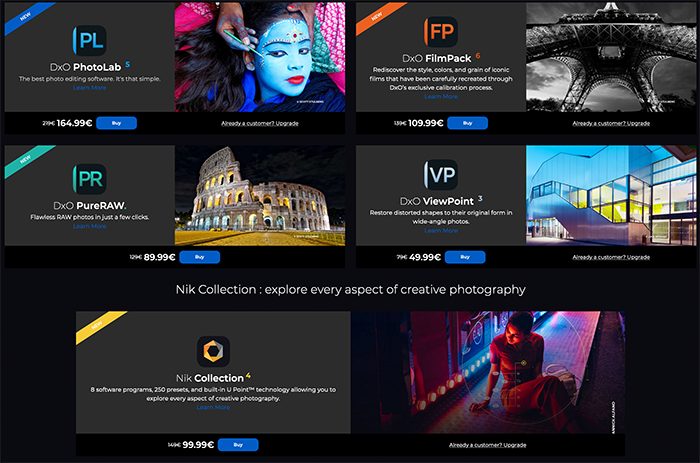Image resolution: width=700 pixels, height=463 pixels.
Task: Follow ViewPoint 'Already a customer? Upgrade' link
Action: tap(611, 257)
